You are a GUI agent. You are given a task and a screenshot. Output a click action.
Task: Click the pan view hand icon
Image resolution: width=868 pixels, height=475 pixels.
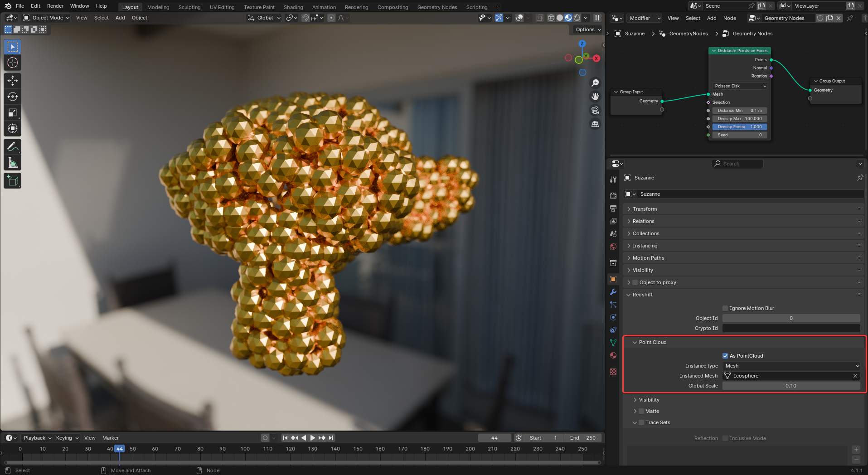pyautogui.click(x=595, y=97)
